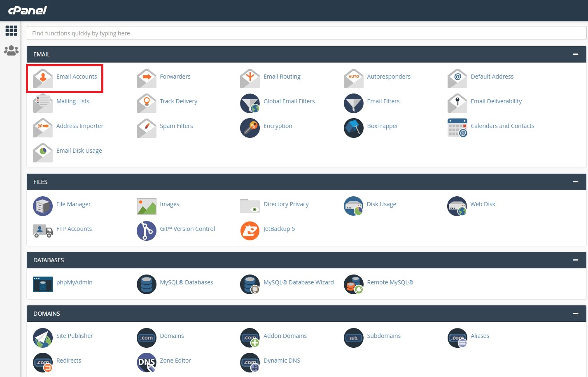This screenshot has width=588, height=377.
Task: Focus the find functions search box
Action: (306, 33)
